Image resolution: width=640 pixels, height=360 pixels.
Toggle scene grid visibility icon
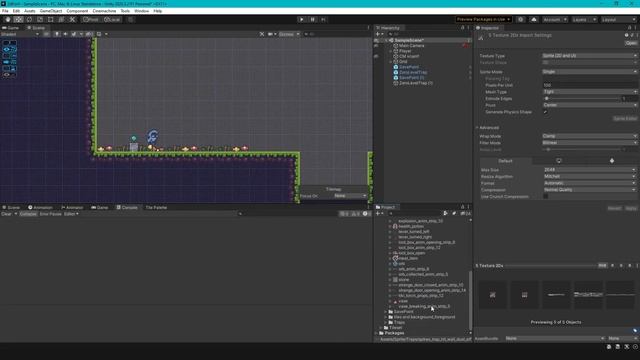click(x=99, y=34)
